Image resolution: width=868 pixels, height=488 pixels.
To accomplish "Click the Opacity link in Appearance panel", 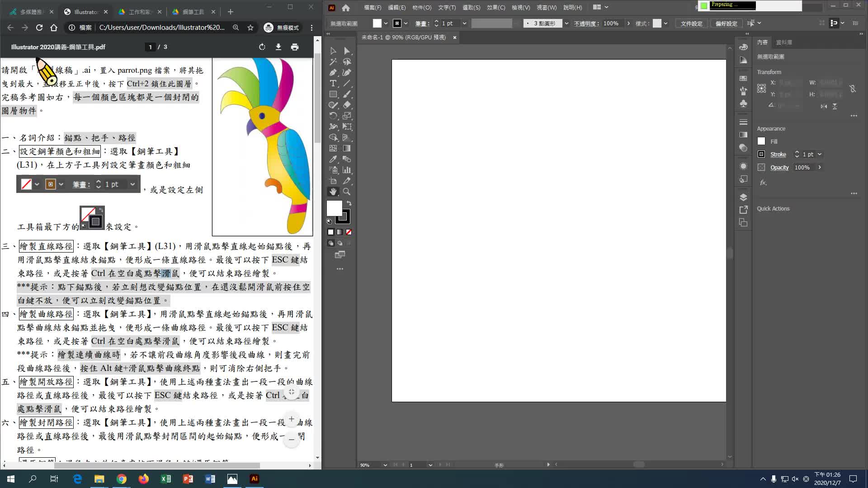I will pyautogui.click(x=779, y=168).
